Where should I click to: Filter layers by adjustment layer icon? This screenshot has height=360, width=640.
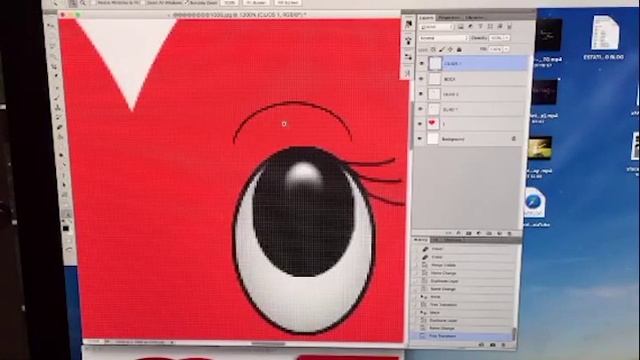[470, 27]
